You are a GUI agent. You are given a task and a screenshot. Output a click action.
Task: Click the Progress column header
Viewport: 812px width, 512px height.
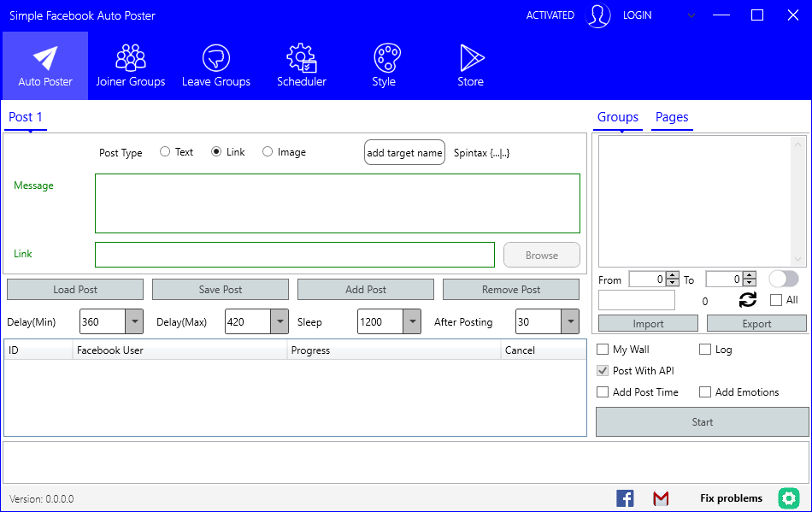pyautogui.click(x=393, y=350)
